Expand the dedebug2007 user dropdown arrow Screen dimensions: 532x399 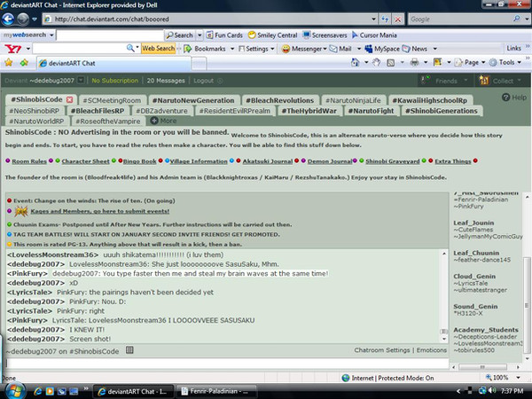[x=81, y=81]
